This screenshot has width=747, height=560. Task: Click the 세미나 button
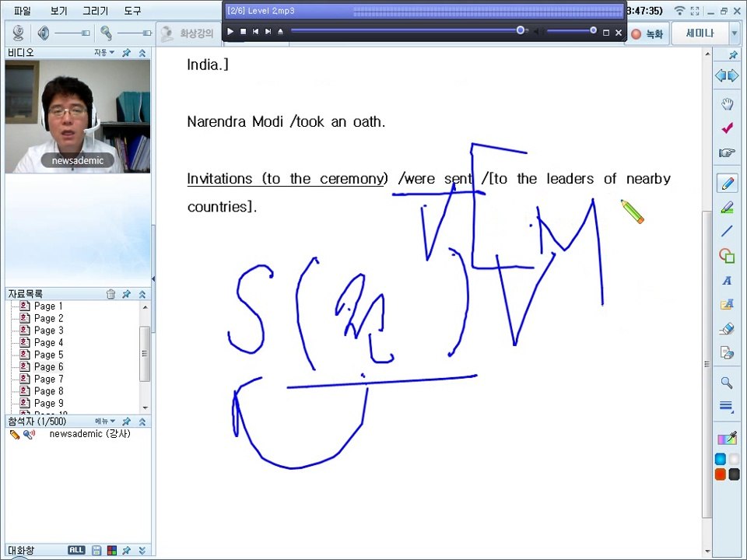point(700,33)
